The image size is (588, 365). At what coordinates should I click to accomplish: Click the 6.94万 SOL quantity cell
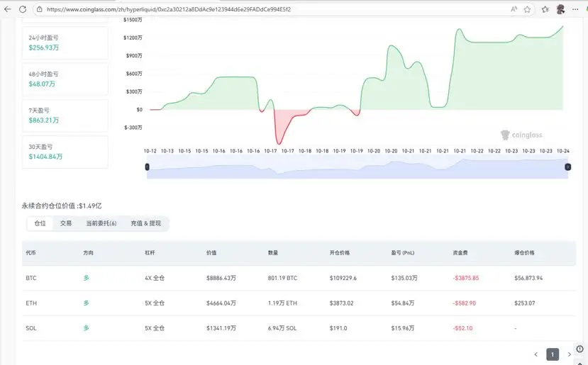click(x=282, y=328)
